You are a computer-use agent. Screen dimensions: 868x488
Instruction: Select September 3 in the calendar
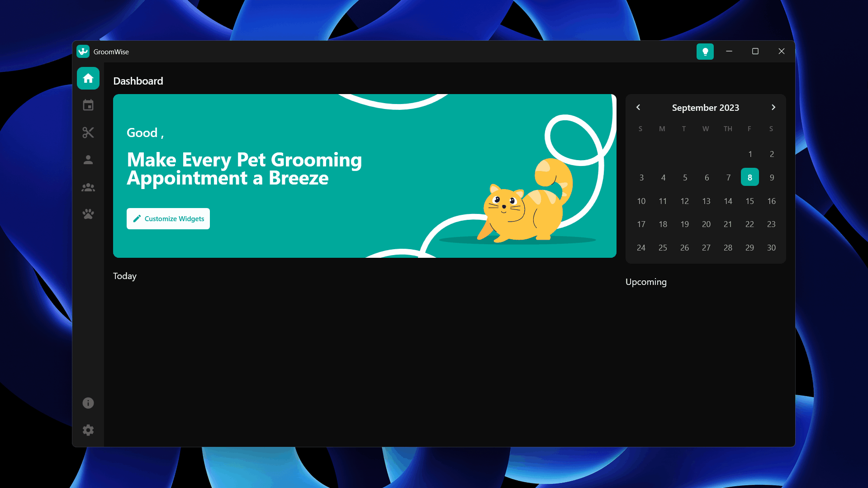click(x=641, y=177)
